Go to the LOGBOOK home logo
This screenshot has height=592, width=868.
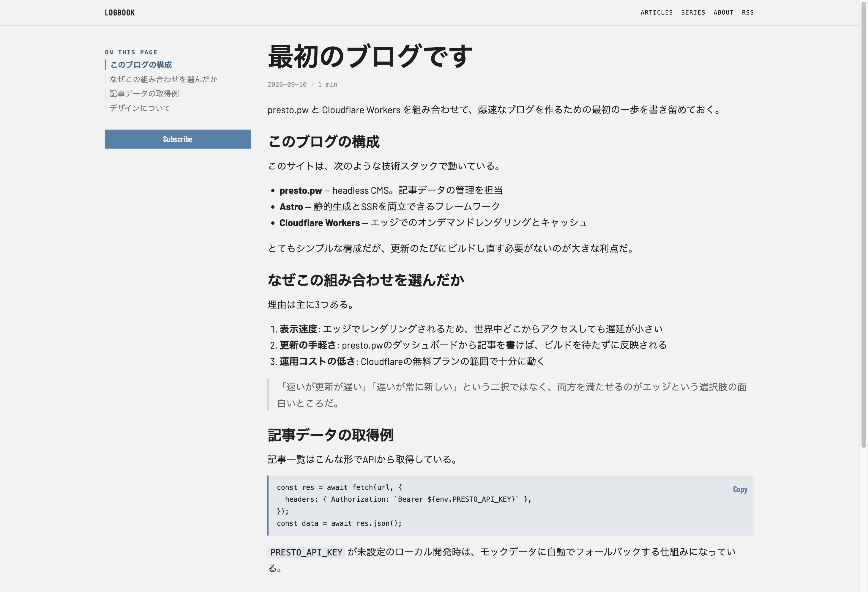(x=119, y=13)
